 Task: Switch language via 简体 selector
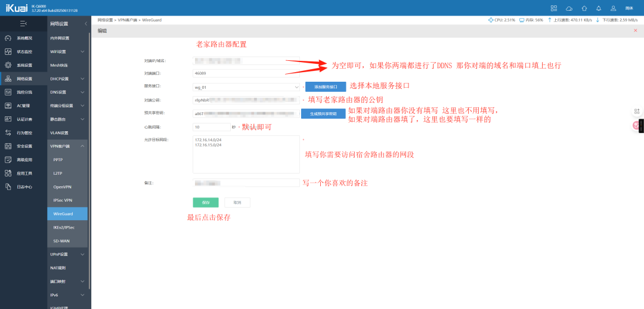tap(629, 8)
